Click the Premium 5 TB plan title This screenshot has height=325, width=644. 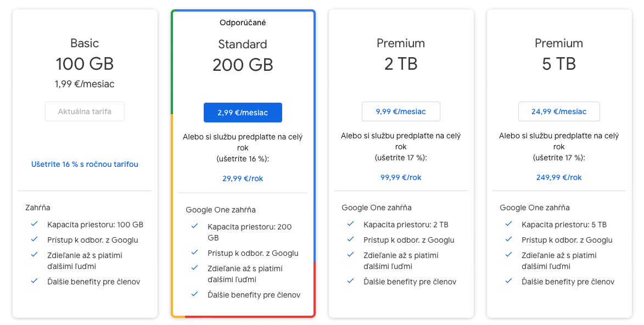pos(559,55)
